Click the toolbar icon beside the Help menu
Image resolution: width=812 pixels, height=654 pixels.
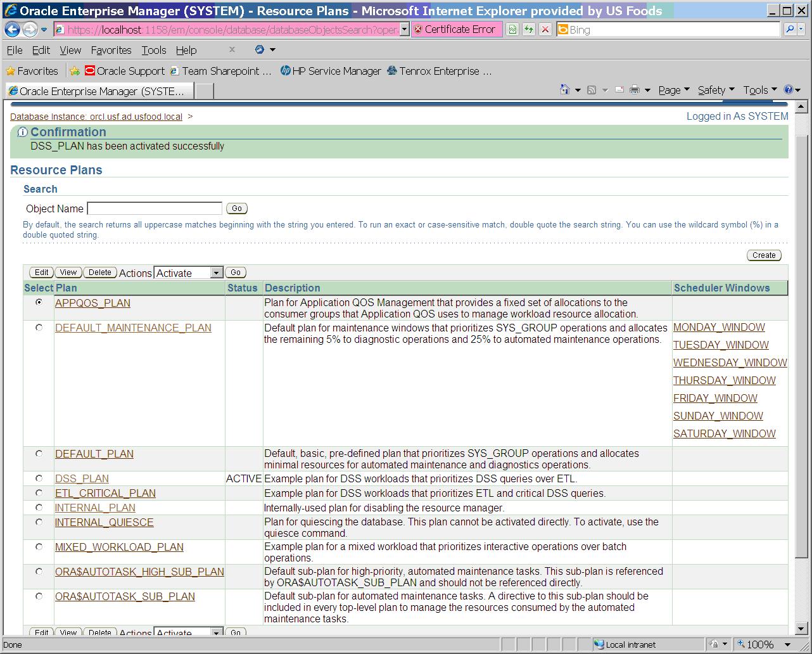(x=260, y=49)
